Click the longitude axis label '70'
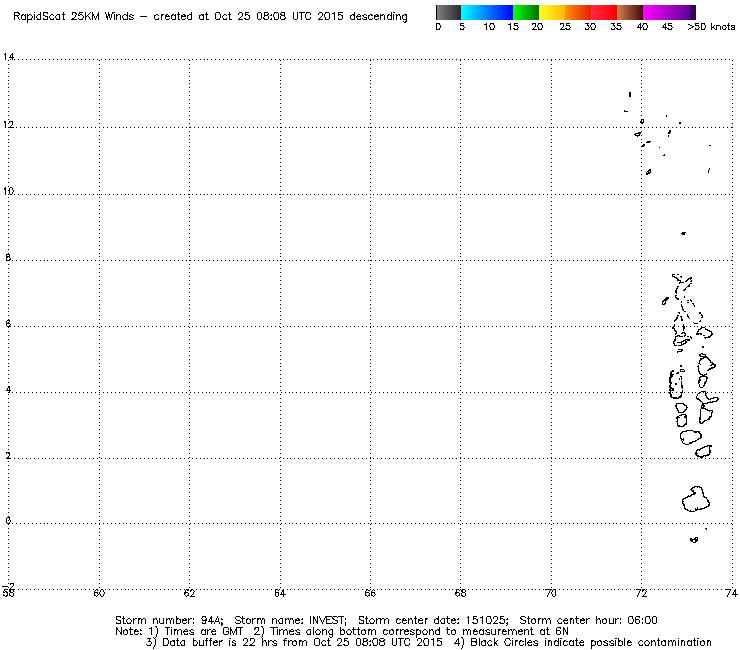The width and height of the screenshot is (740, 650). point(551,593)
